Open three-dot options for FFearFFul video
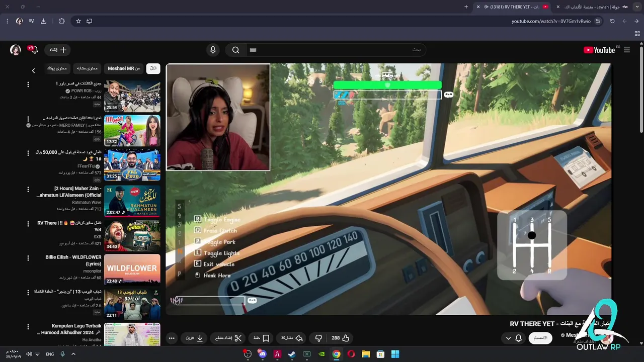This screenshot has height=362, width=644. 28,153
